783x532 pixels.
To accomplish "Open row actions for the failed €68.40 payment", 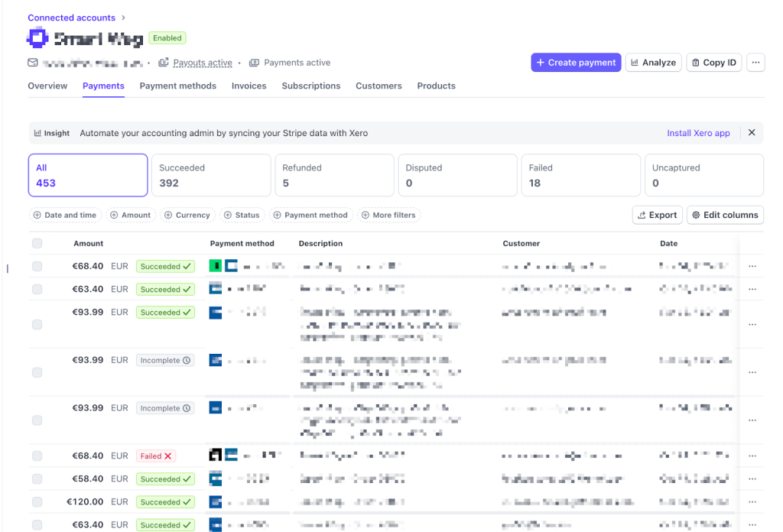I will (x=752, y=456).
